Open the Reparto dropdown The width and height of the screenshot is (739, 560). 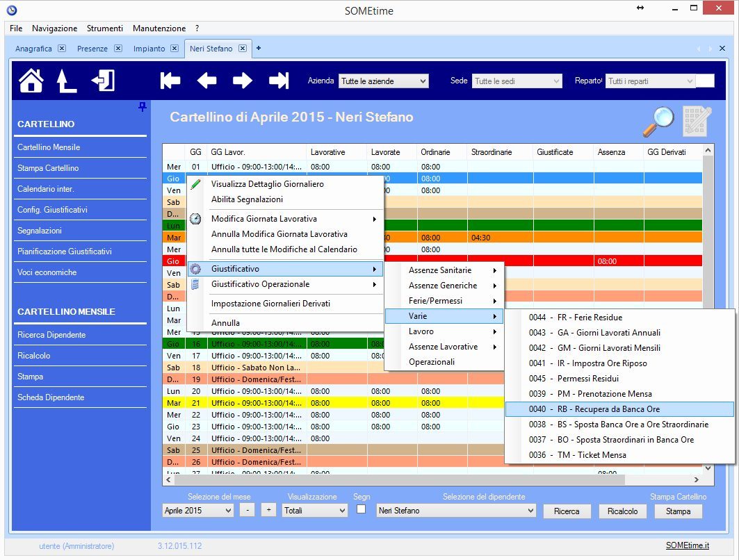click(x=651, y=81)
